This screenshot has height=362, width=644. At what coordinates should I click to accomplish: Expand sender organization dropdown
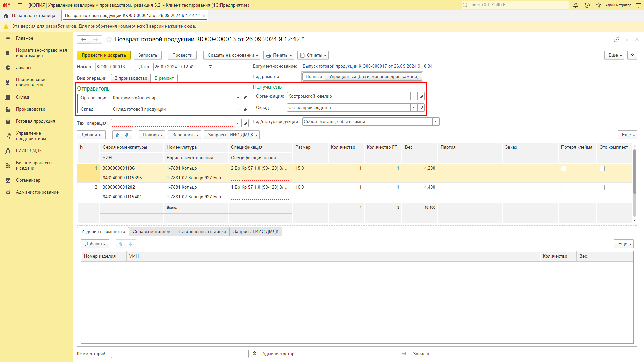click(x=238, y=98)
